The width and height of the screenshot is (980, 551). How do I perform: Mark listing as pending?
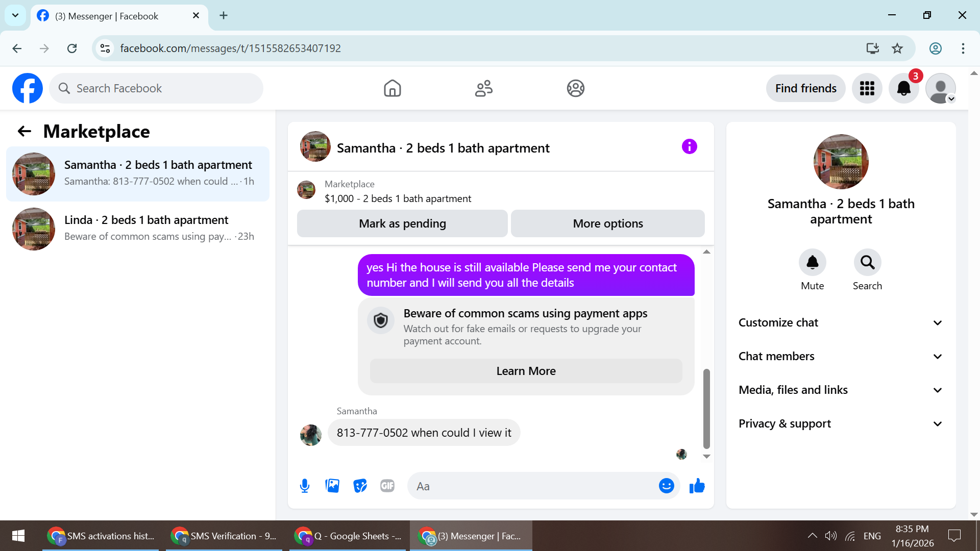coord(402,223)
